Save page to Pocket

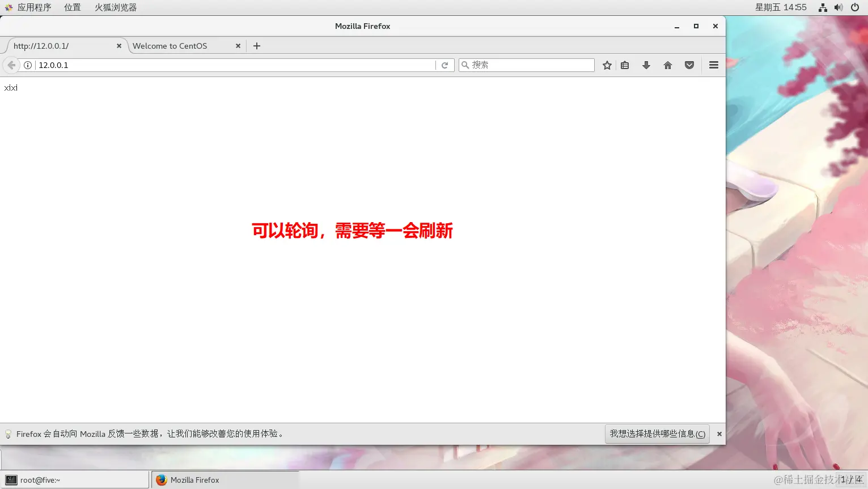tap(689, 65)
